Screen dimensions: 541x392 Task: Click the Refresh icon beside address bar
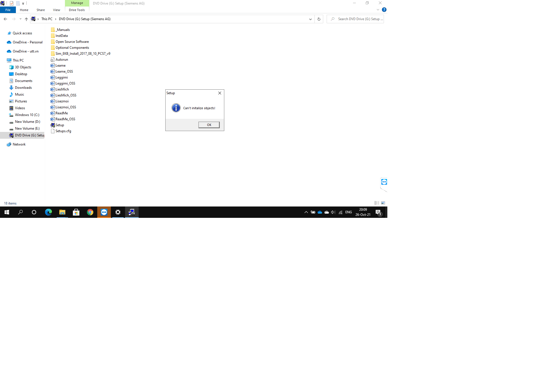(x=319, y=19)
